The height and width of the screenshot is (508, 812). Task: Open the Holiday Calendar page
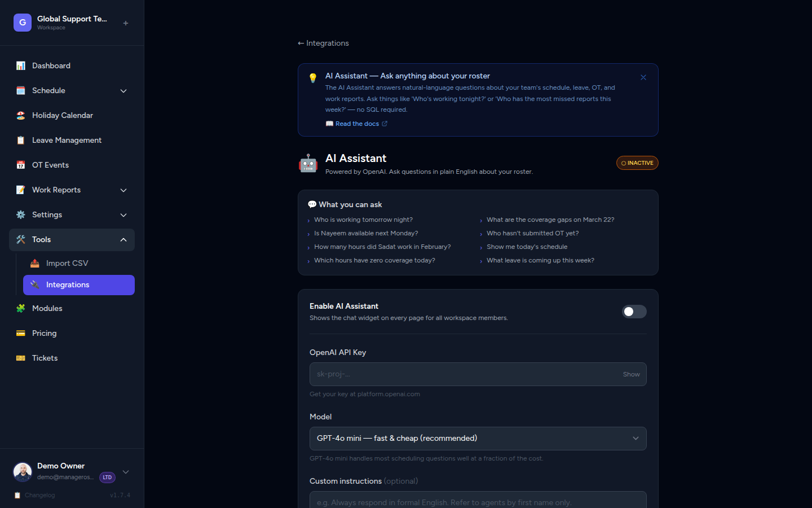(61, 115)
